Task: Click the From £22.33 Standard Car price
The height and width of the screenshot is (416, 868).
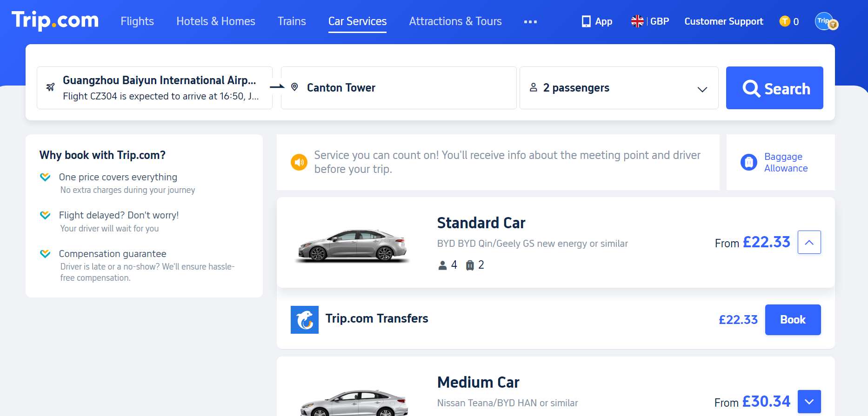Action: [x=752, y=242]
